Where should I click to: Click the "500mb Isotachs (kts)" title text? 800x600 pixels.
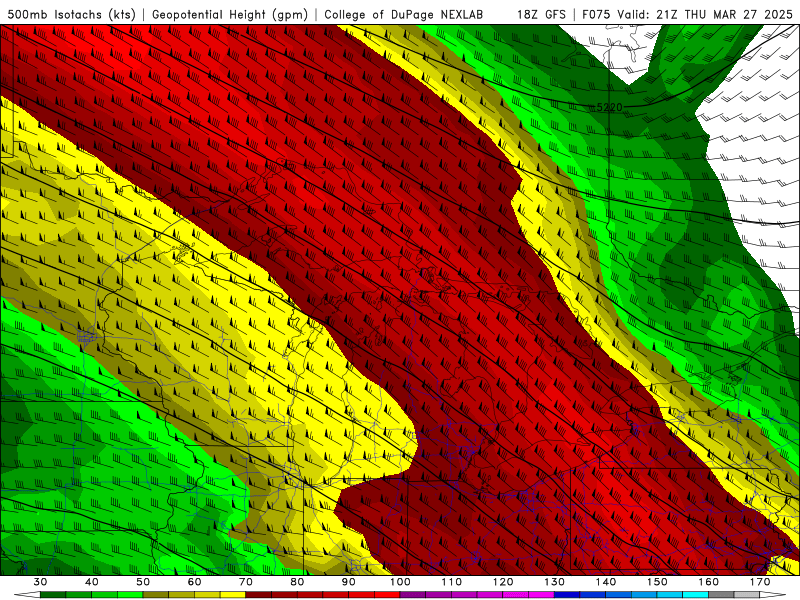[71, 14]
